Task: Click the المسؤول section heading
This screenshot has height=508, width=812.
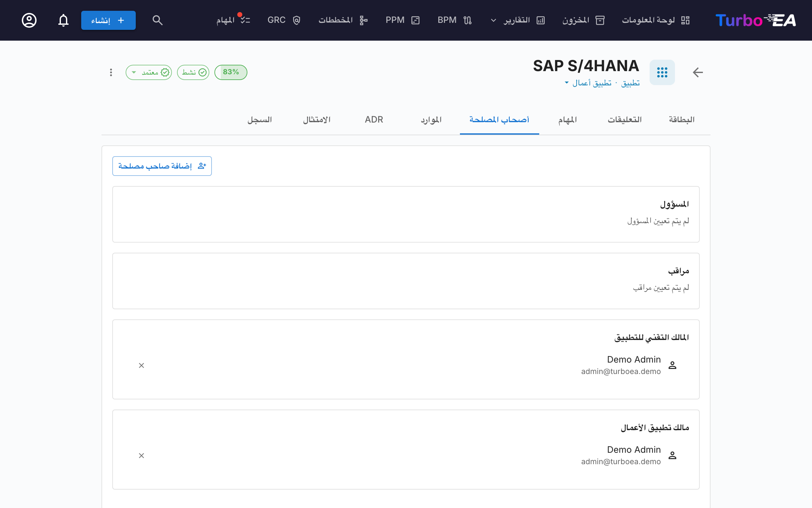Action: [x=674, y=204]
